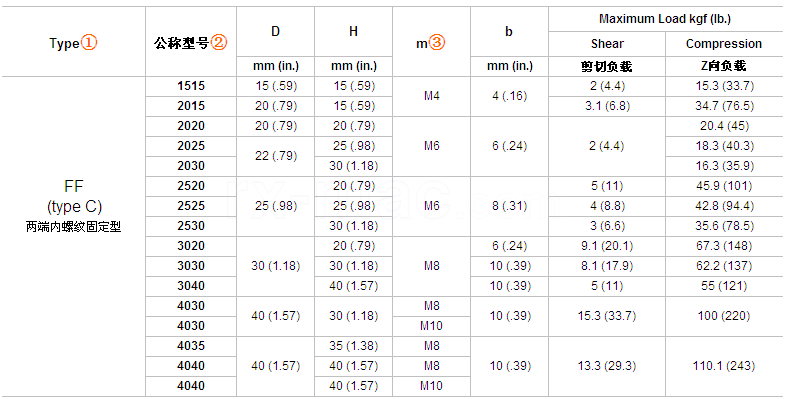Click the circled number 1 beside Type

pyautogui.click(x=89, y=43)
